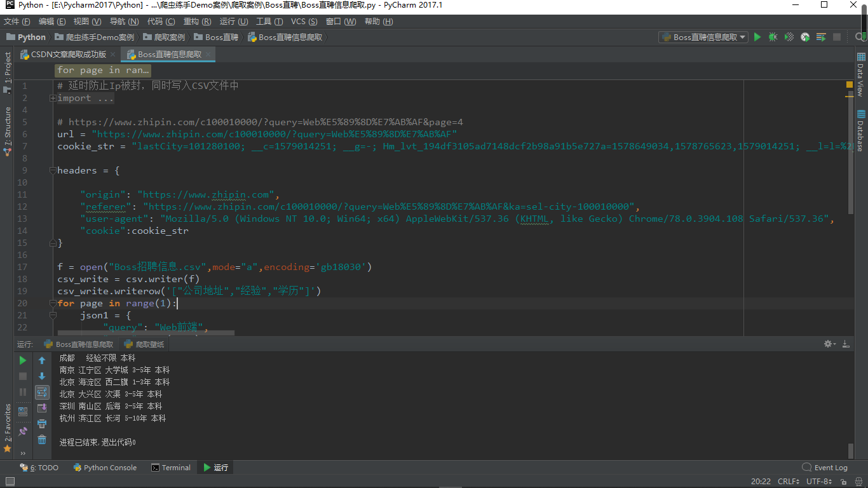
Task: Toggle the pin tab icon in run panel
Action: pos(23,431)
